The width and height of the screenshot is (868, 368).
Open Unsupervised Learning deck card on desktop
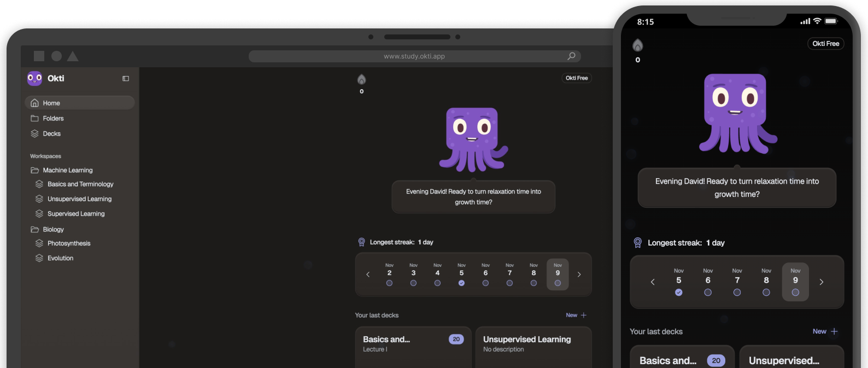[533, 347]
